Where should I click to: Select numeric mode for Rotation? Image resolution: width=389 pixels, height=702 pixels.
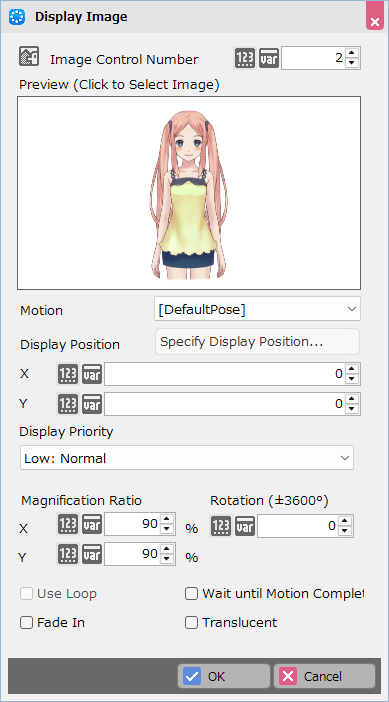click(x=221, y=526)
